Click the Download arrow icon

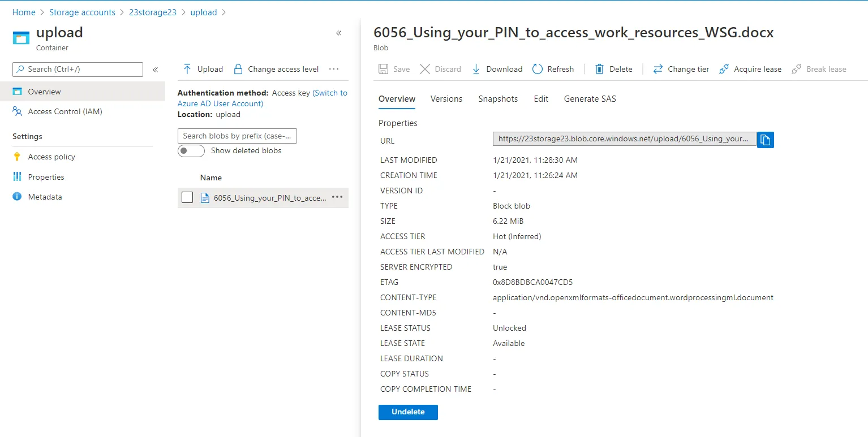point(476,69)
